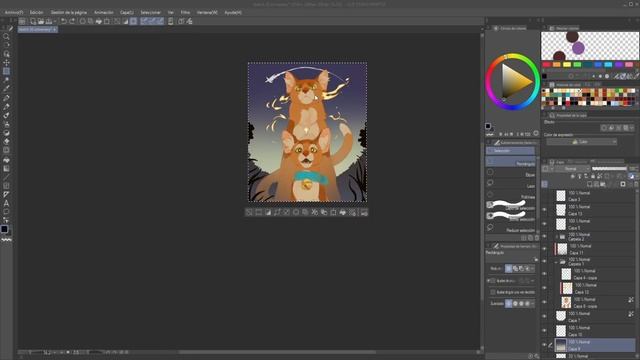
Task: Select the Pen tool in left toolbar
Action: [6, 98]
